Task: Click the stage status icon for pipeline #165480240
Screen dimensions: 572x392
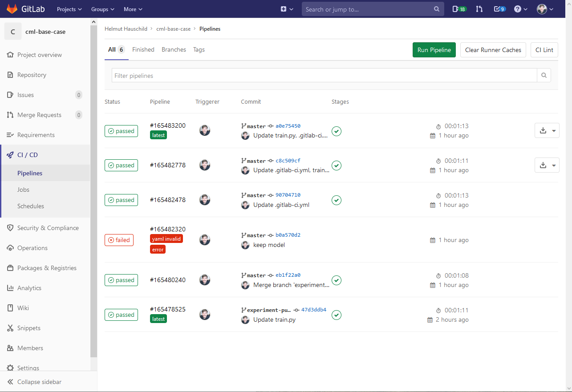Action: [x=337, y=280]
